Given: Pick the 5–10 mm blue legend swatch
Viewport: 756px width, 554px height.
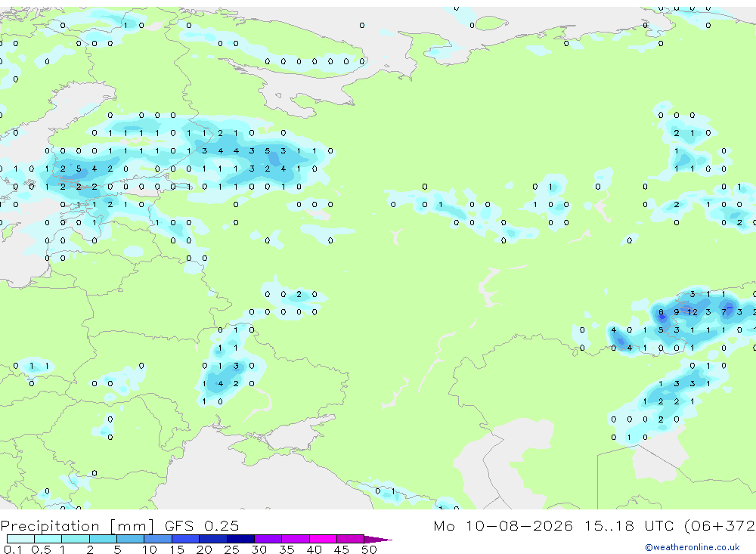Looking at the screenshot, I should 130,539.
